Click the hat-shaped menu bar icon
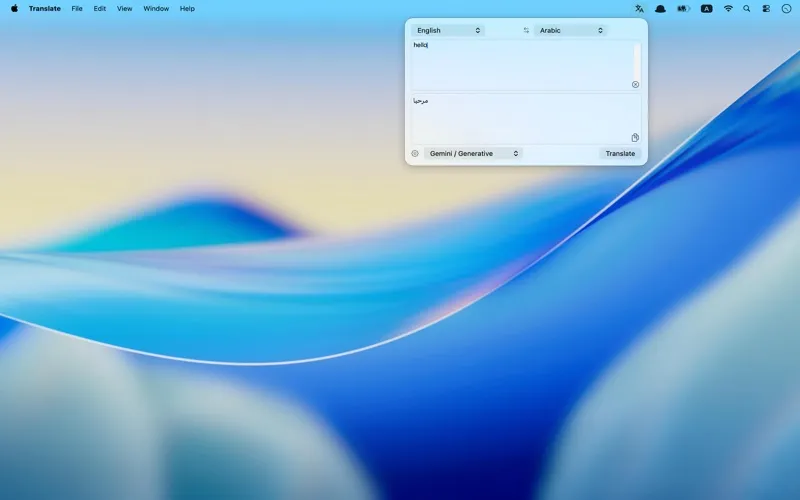The height and width of the screenshot is (500, 800). tap(660, 9)
